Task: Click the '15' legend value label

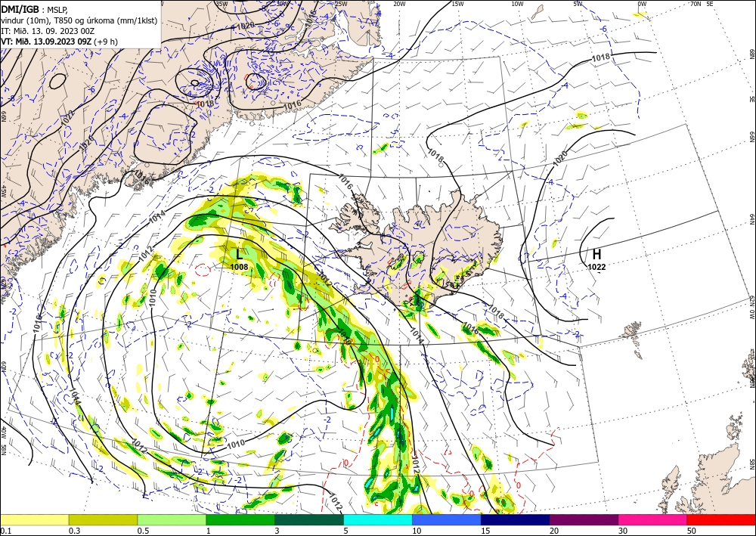Action: point(485,531)
